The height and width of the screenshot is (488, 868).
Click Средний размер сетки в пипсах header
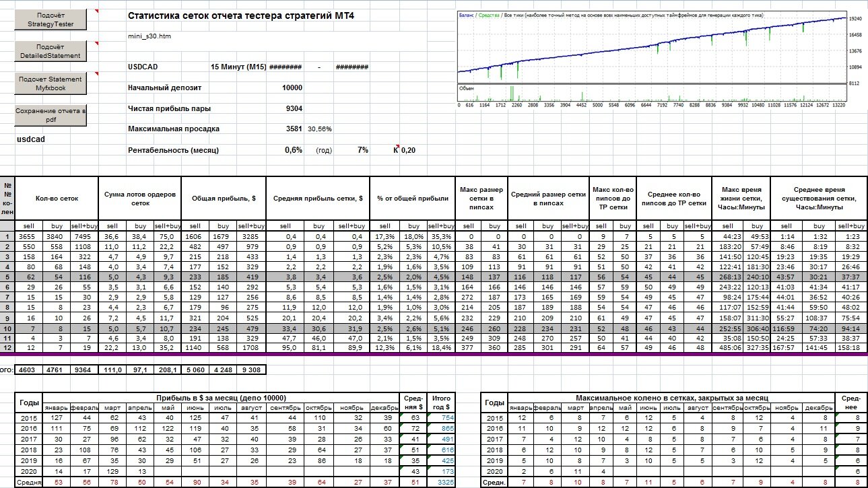click(x=547, y=199)
